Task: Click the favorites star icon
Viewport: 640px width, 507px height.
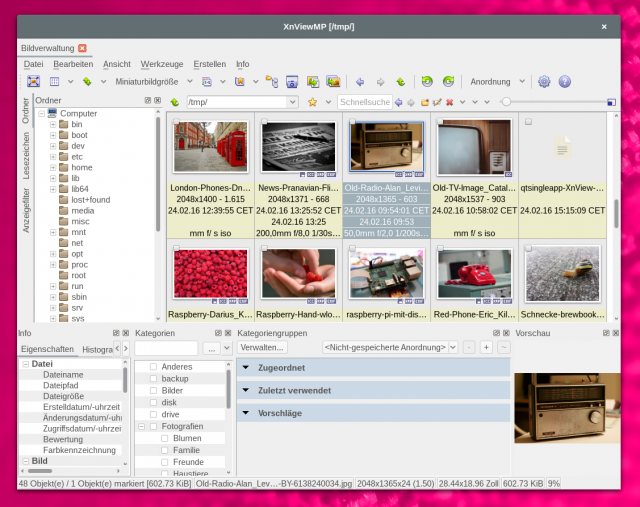Action: pos(312,102)
